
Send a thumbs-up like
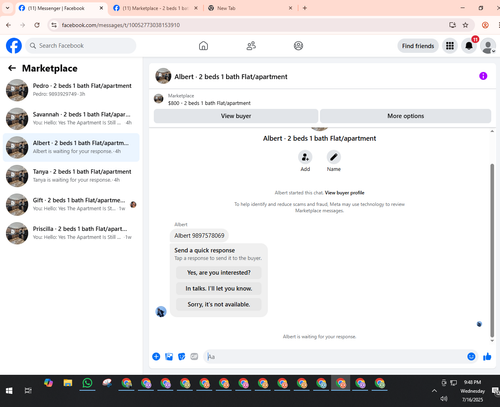coord(487,357)
